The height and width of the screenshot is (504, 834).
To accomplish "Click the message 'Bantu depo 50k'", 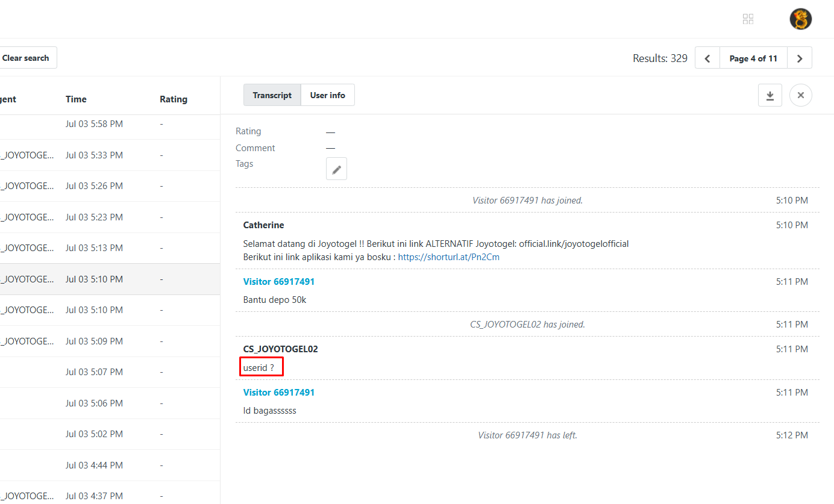I will coord(275,300).
